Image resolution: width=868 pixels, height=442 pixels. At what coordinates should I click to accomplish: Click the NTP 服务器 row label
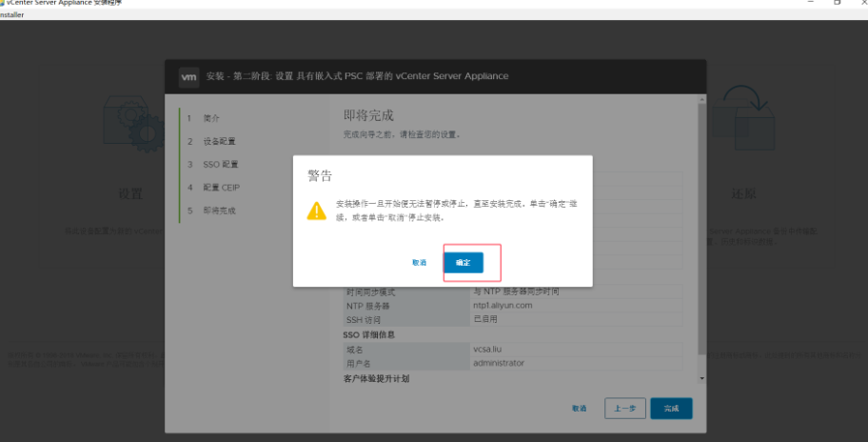[x=367, y=306]
